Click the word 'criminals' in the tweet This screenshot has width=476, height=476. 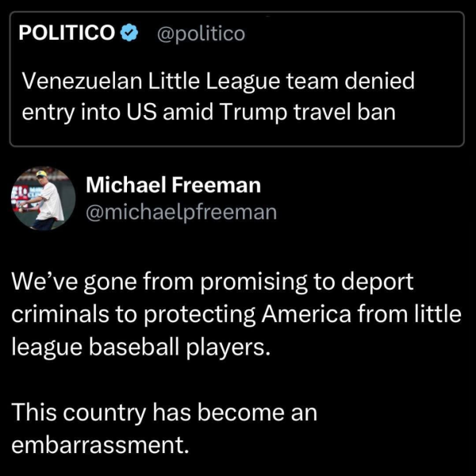[x=61, y=313]
